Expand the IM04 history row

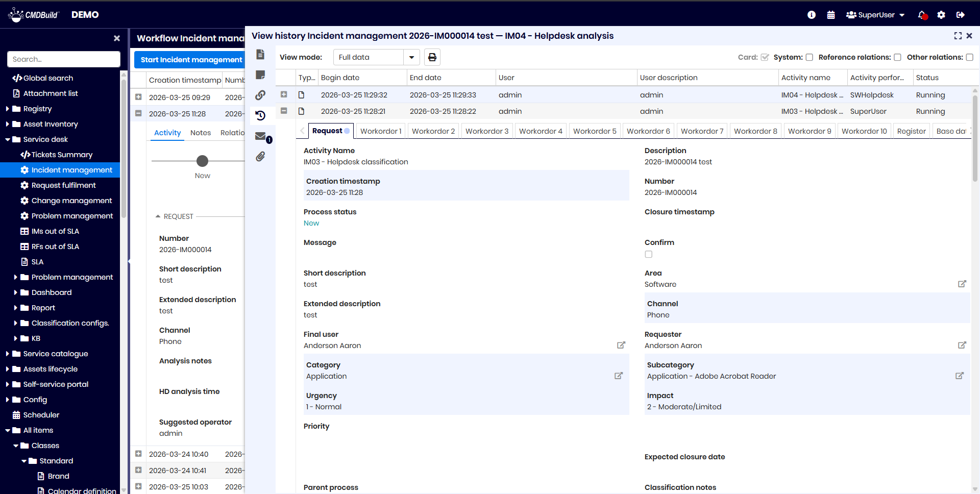coord(284,94)
